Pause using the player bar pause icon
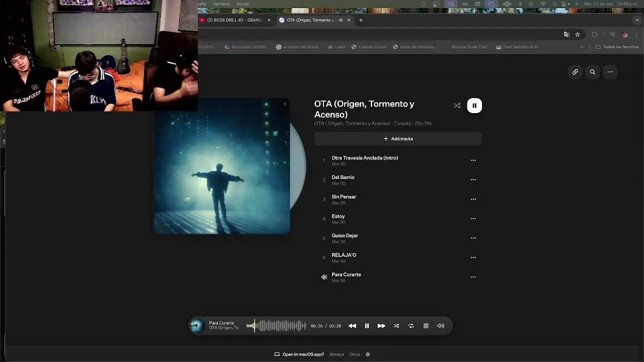The image size is (644, 362). [367, 326]
